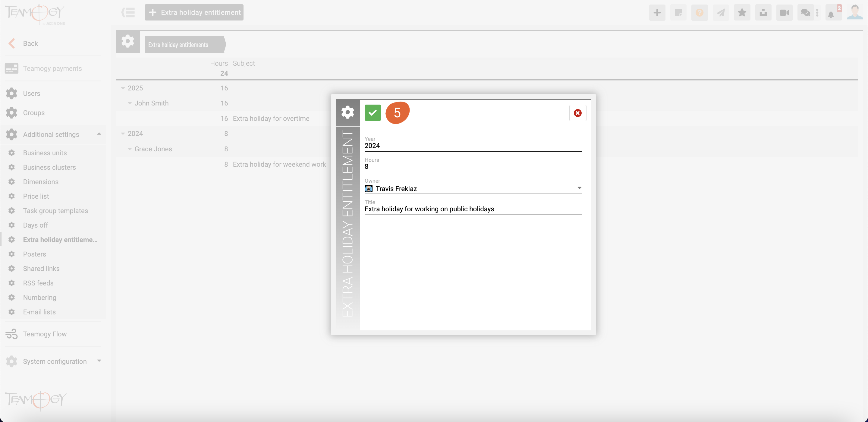This screenshot has height=422, width=868.
Task: Open E-mail lists
Action: coord(39,312)
